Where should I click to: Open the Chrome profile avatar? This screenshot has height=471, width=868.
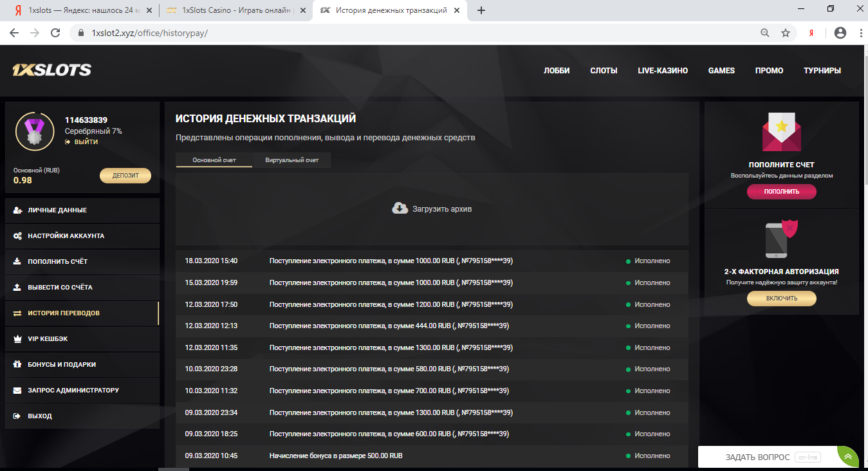[840, 33]
